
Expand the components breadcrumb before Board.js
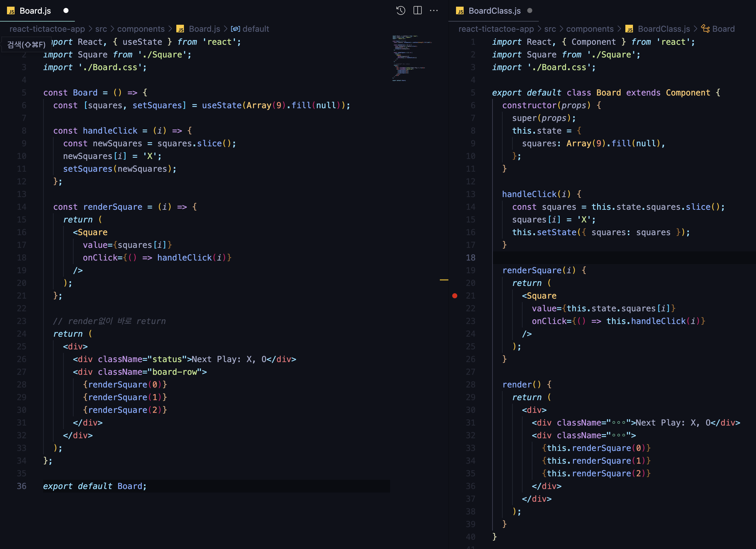pyautogui.click(x=141, y=29)
